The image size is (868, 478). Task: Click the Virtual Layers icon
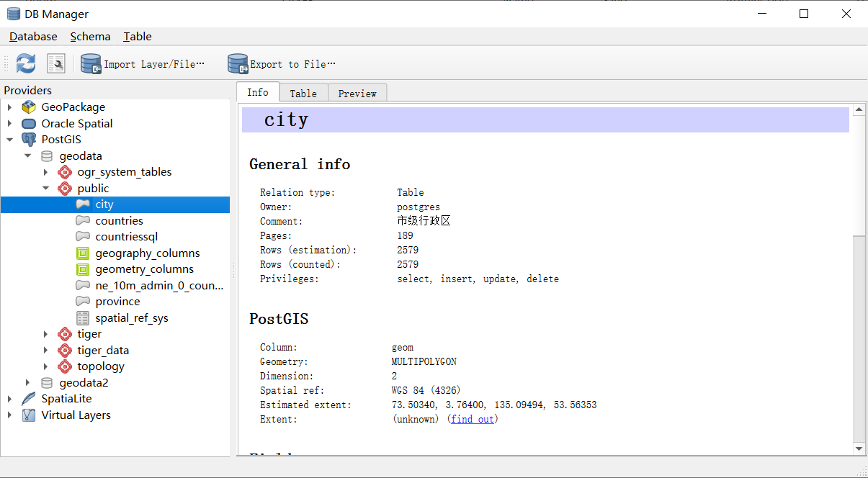tap(30, 415)
